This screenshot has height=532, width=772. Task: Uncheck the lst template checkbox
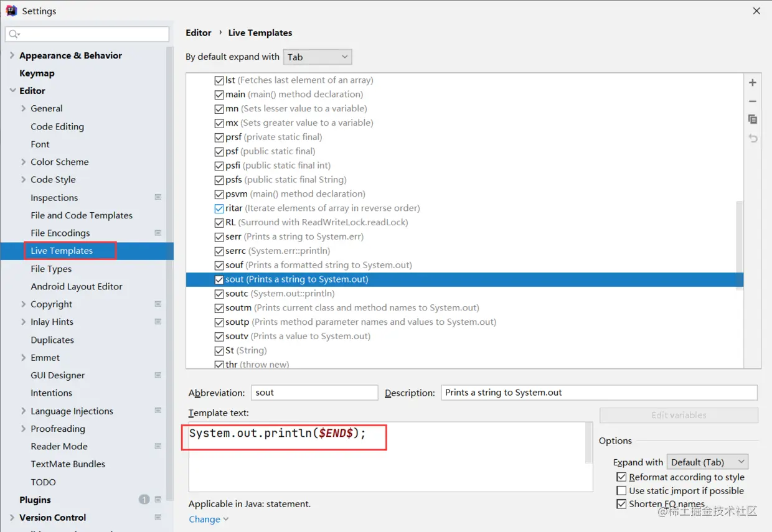point(219,80)
